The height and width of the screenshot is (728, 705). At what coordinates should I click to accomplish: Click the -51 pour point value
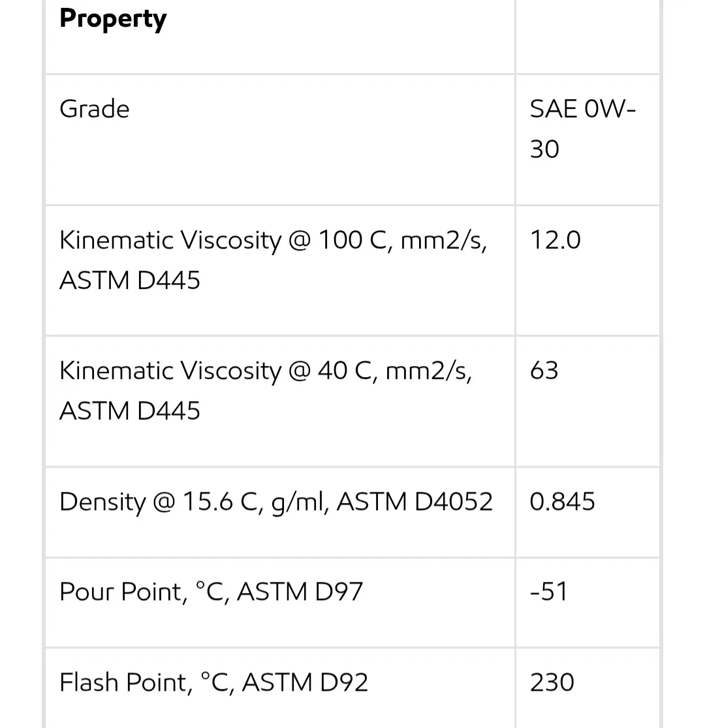(549, 592)
